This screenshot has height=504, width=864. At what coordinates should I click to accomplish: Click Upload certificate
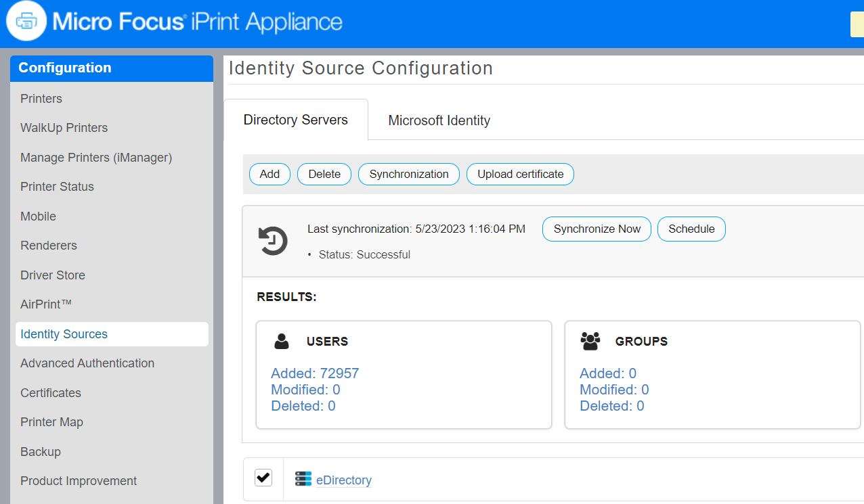[x=520, y=174]
